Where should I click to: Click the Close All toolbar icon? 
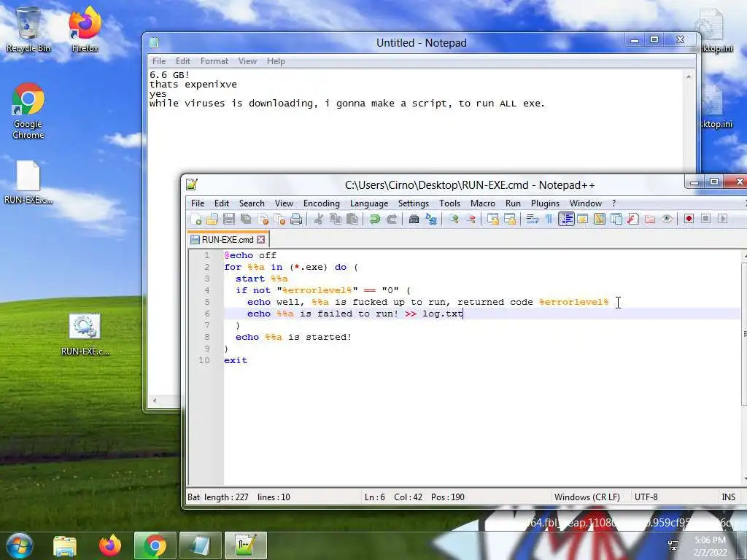point(279,219)
